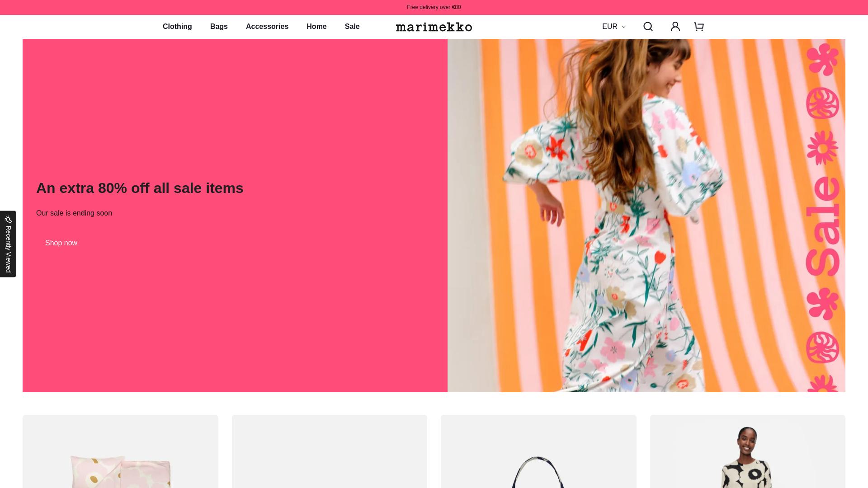
Task: Click the Marimekko logo
Action: (x=434, y=27)
